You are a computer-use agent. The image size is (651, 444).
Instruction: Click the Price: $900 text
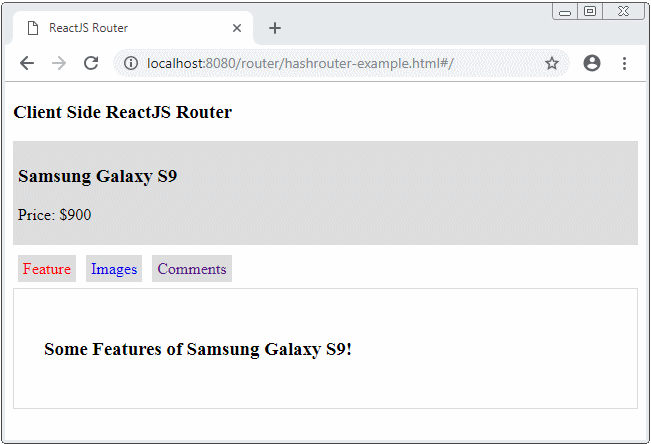click(x=54, y=215)
